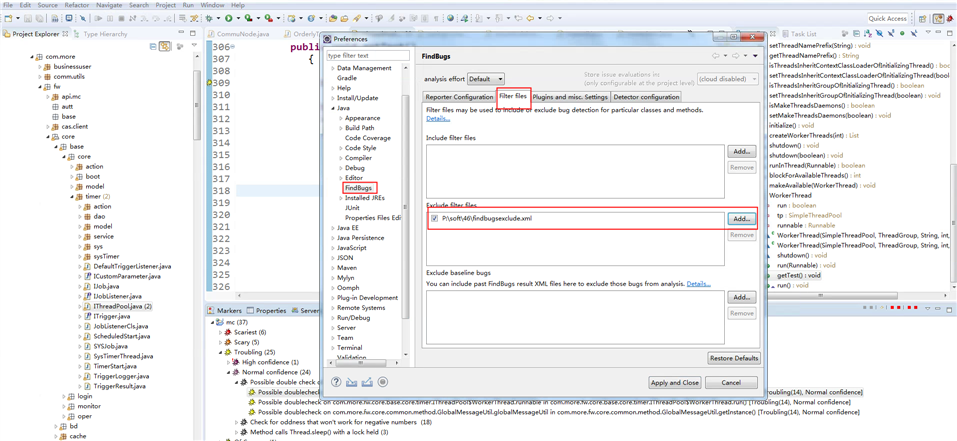957x441 pixels.
Task: Switch to Reporter Configuration tab
Action: pyautogui.click(x=459, y=97)
